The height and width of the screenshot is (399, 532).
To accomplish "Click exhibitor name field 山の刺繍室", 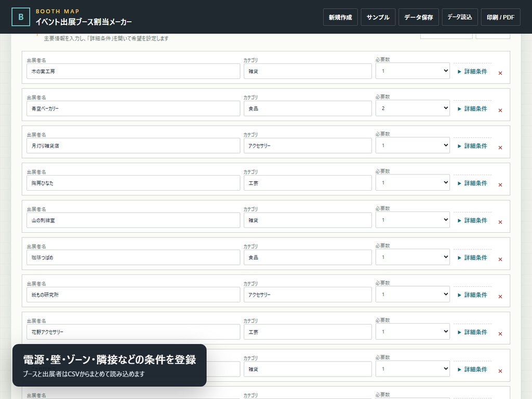I will (x=134, y=220).
